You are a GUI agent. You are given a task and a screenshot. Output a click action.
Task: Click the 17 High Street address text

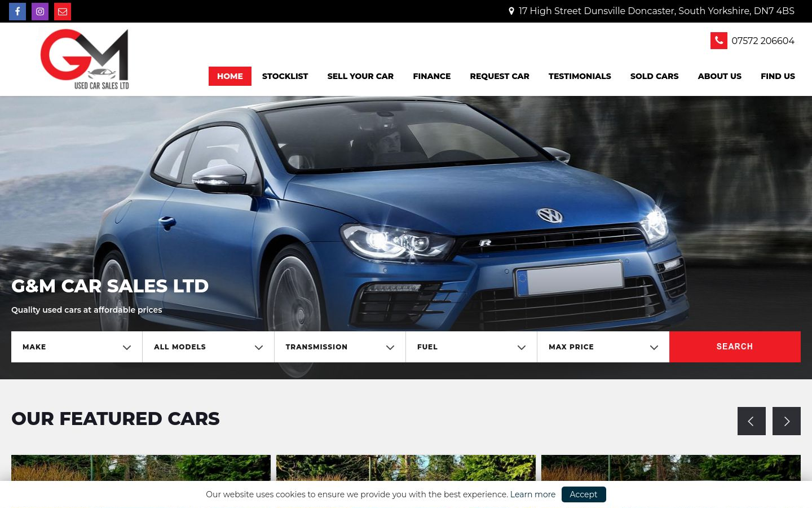click(x=656, y=11)
